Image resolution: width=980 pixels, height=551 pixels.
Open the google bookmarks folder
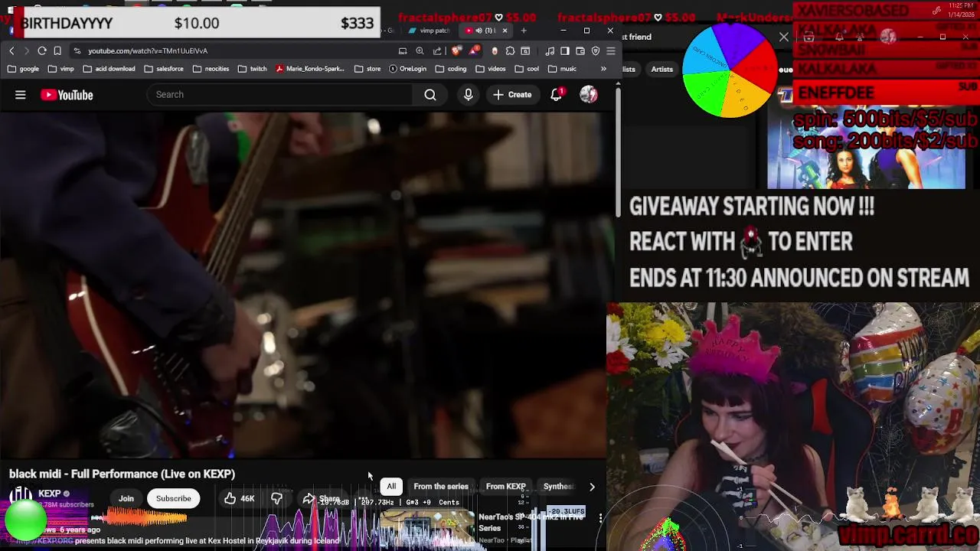click(23, 69)
